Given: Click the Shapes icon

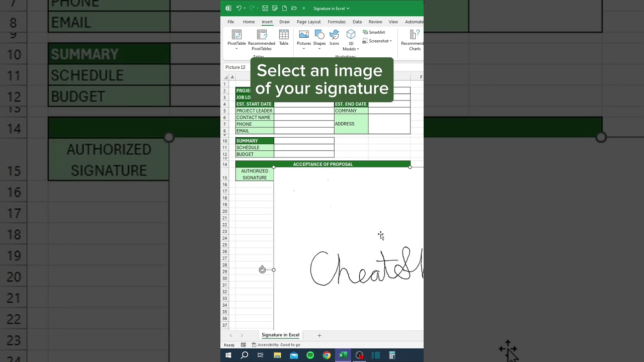Looking at the screenshot, I should (319, 34).
